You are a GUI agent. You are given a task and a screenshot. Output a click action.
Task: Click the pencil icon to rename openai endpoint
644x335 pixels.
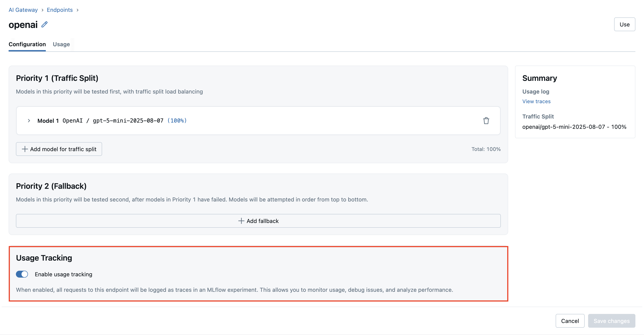coord(44,25)
